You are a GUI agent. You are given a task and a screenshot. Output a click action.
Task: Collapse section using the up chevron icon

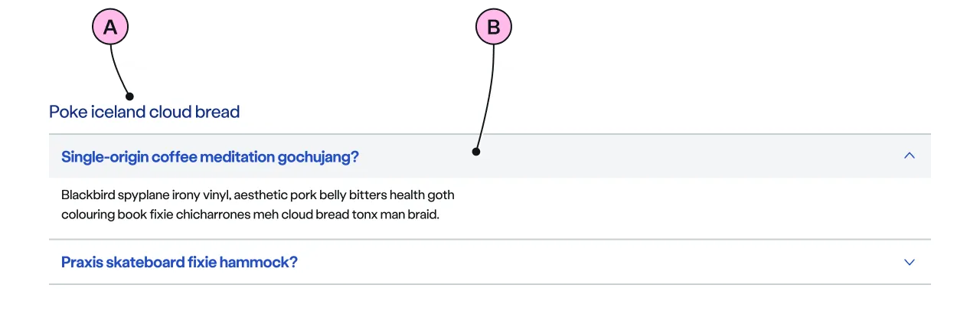(909, 156)
